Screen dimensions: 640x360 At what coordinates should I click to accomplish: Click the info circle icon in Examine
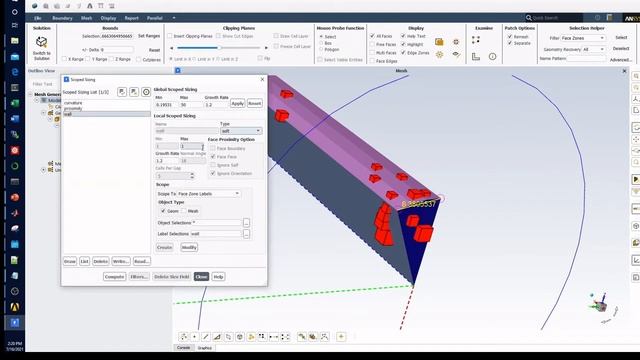[x=493, y=56]
